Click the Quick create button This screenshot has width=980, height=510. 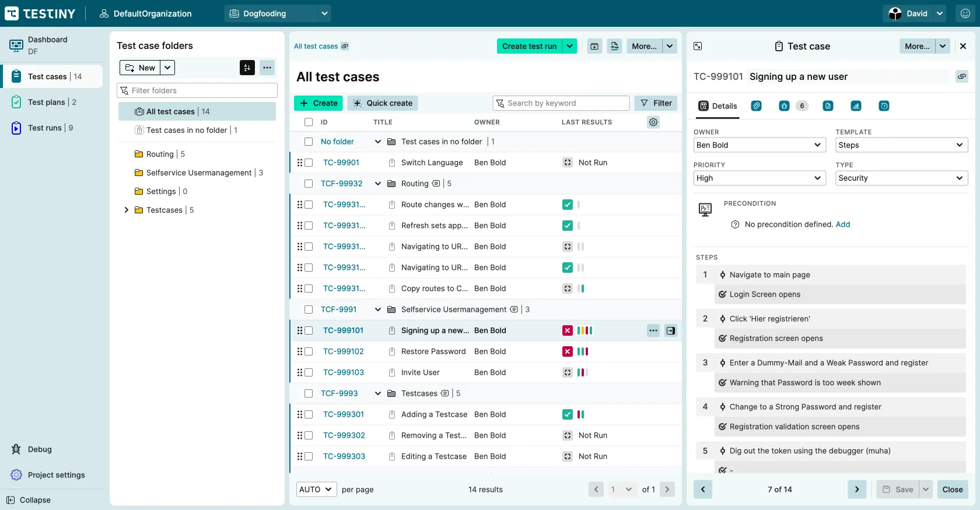coord(383,103)
